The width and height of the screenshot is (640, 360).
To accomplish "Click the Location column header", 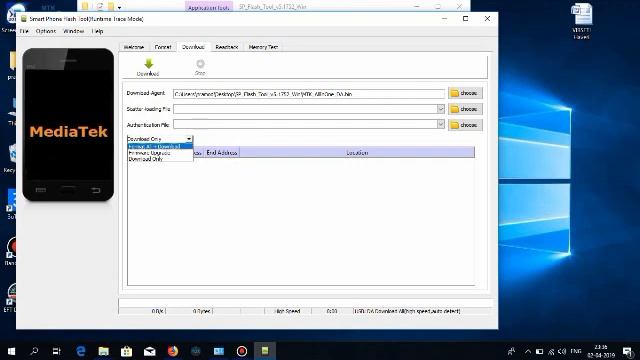I will [x=357, y=153].
